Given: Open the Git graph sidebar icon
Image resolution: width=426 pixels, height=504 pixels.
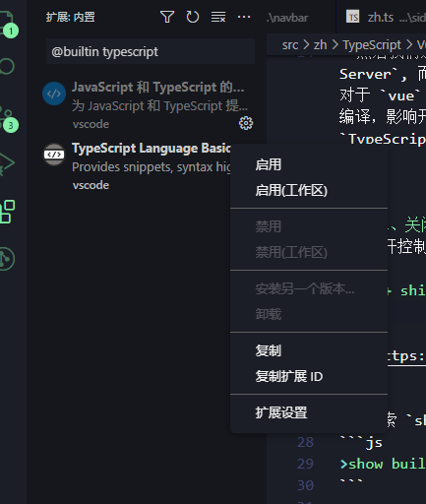Looking at the screenshot, I should (x=7, y=259).
